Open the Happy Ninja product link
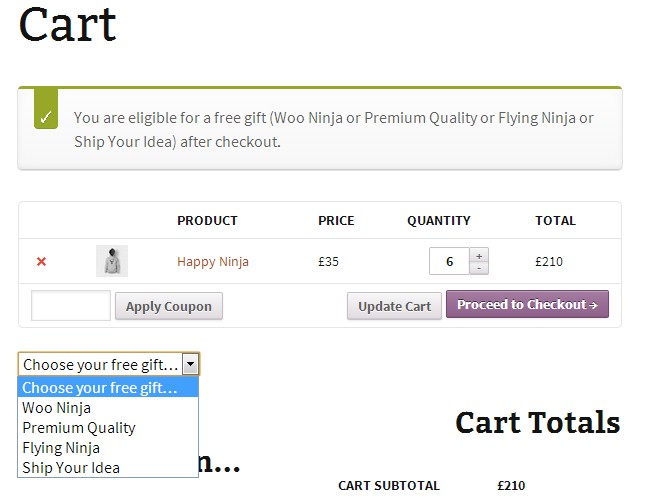 click(x=213, y=262)
